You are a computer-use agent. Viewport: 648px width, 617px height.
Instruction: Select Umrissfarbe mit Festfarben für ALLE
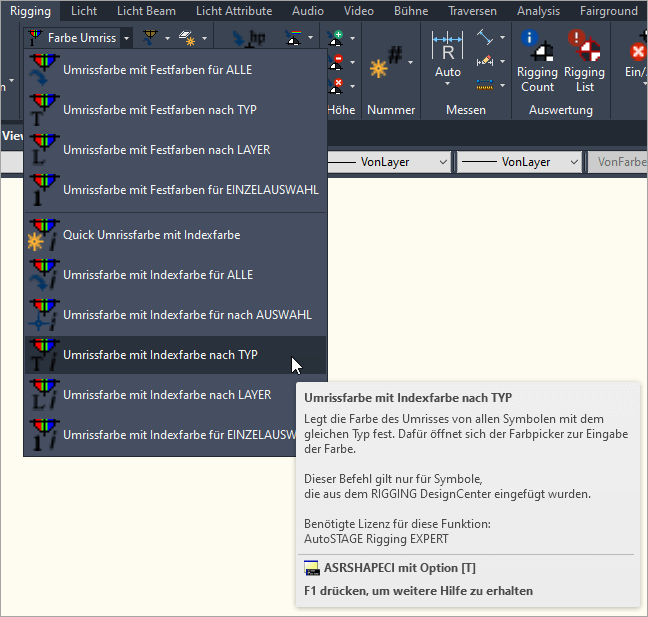point(157,70)
